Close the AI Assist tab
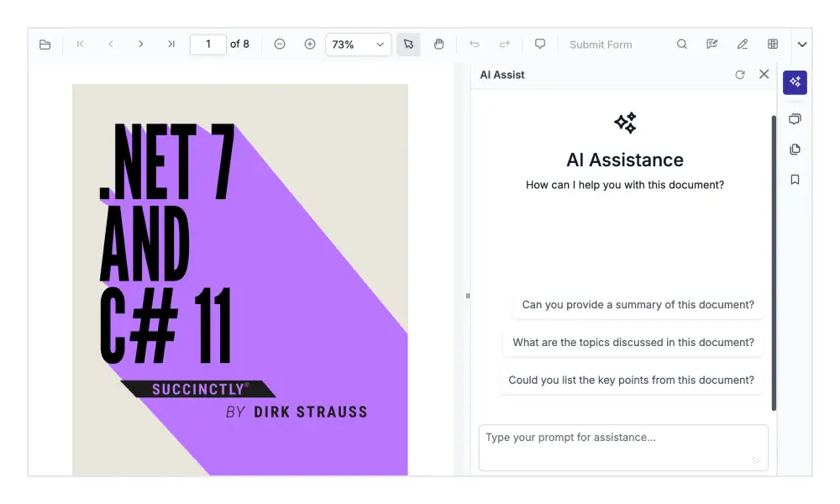840x504 pixels. tap(764, 74)
